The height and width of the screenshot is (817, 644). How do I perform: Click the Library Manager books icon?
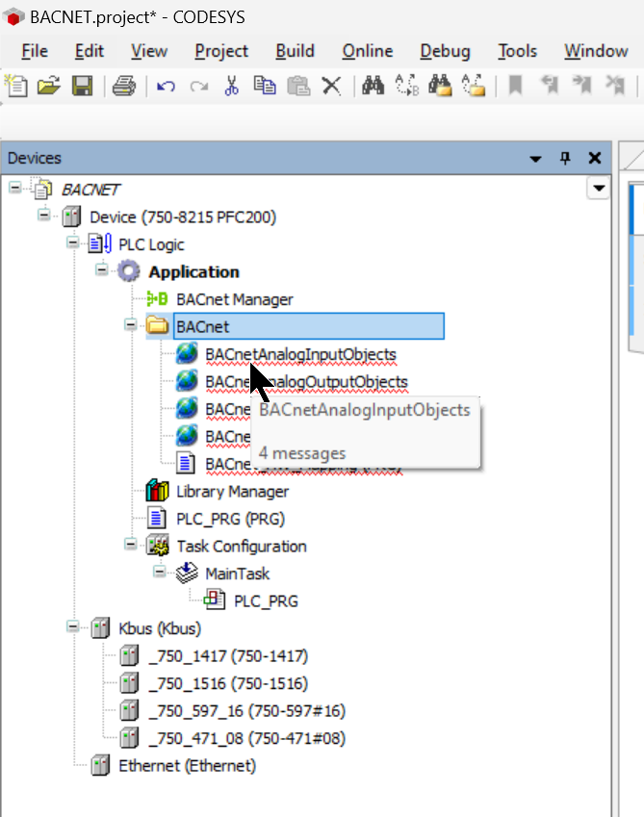pos(157,491)
